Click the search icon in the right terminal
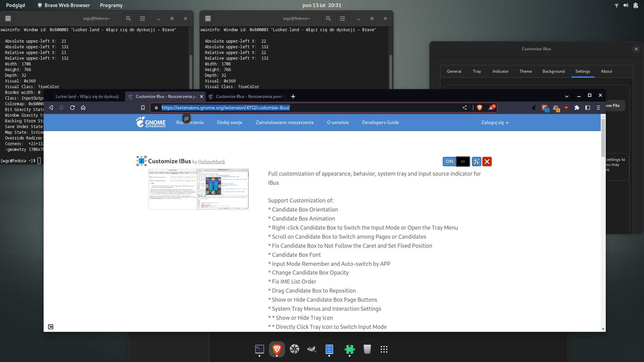644x362 pixels. [328, 18]
